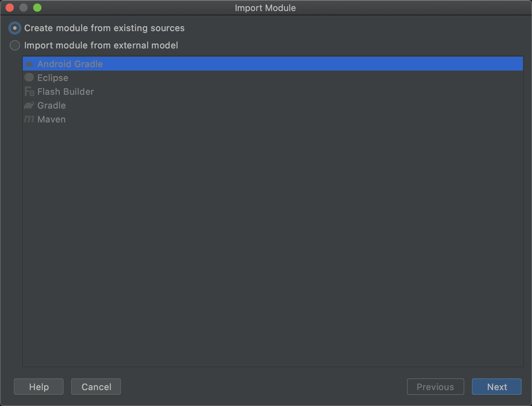This screenshot has height=406, width=532.
Task: Click the Import Module title bar
Action: (x=265, y=8)
